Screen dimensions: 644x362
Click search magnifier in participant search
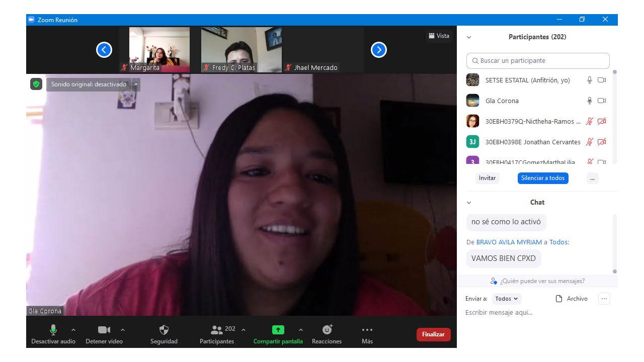coord(475,61)
